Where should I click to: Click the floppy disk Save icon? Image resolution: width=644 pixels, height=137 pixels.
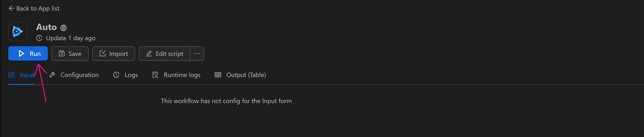(62, 54)
